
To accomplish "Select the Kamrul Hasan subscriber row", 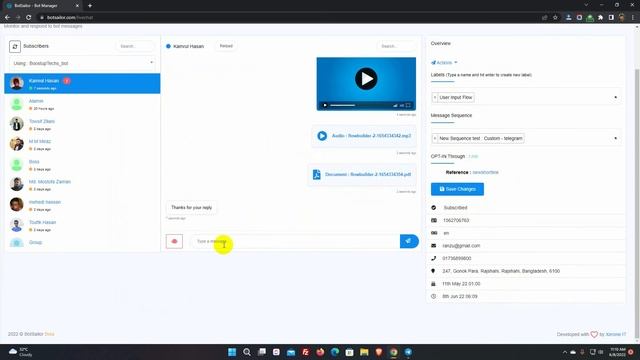I will pos(82,84).
